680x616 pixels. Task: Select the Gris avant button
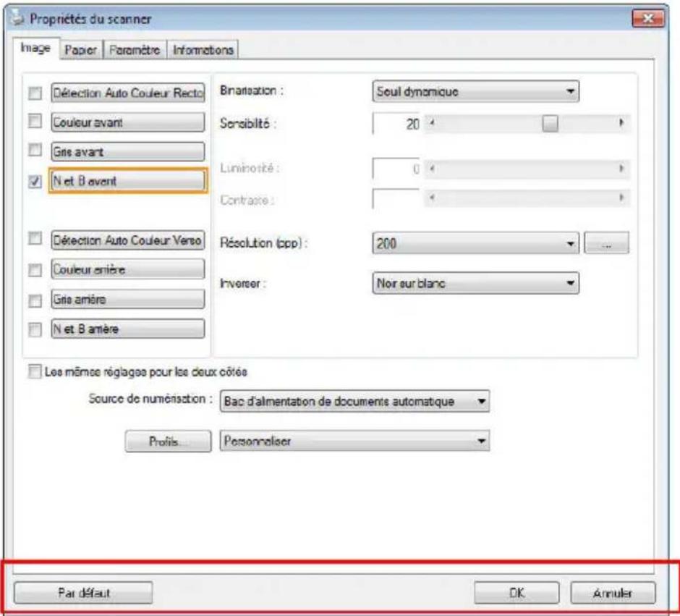[128, 152]
